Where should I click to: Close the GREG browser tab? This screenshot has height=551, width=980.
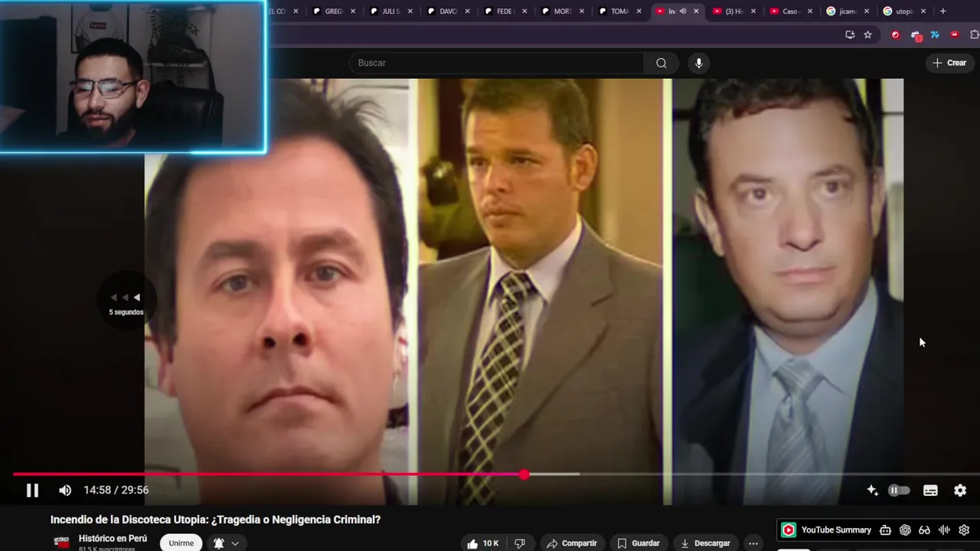pos(353,11)
